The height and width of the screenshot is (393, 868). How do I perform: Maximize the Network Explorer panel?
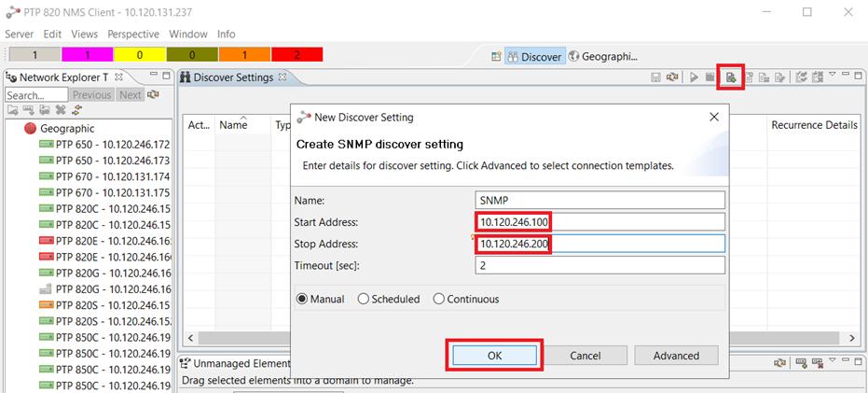(167, 76)
